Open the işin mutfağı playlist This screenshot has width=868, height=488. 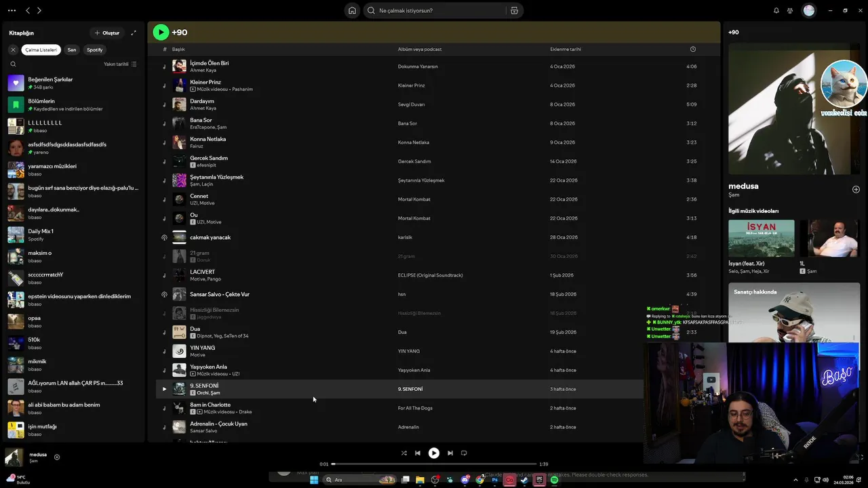73,430
